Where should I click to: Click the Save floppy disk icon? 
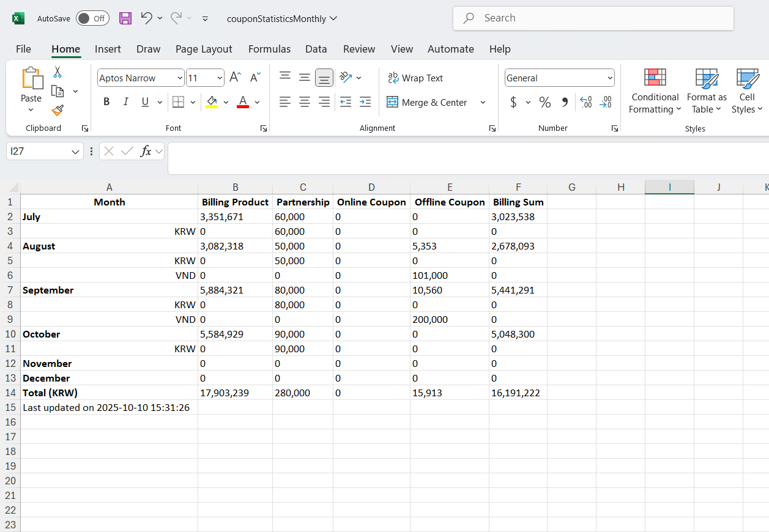click(x=125, y=18)
